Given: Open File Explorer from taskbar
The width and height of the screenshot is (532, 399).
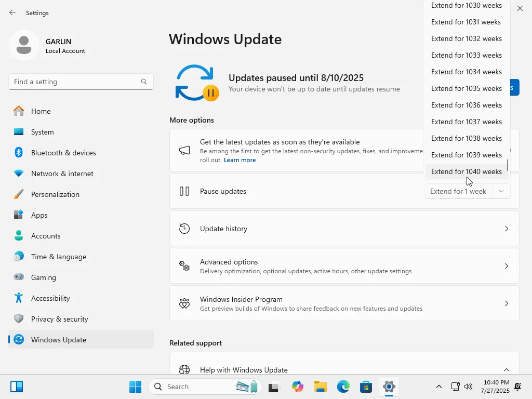Looking at the screenshot, I should pos(320,387).
